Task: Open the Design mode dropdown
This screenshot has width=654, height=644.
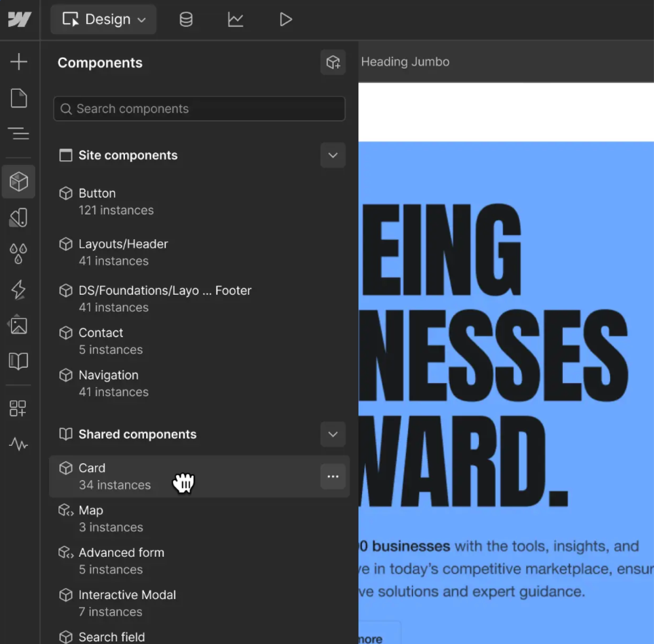Action: pyautogui.click(x=104, y=19)
